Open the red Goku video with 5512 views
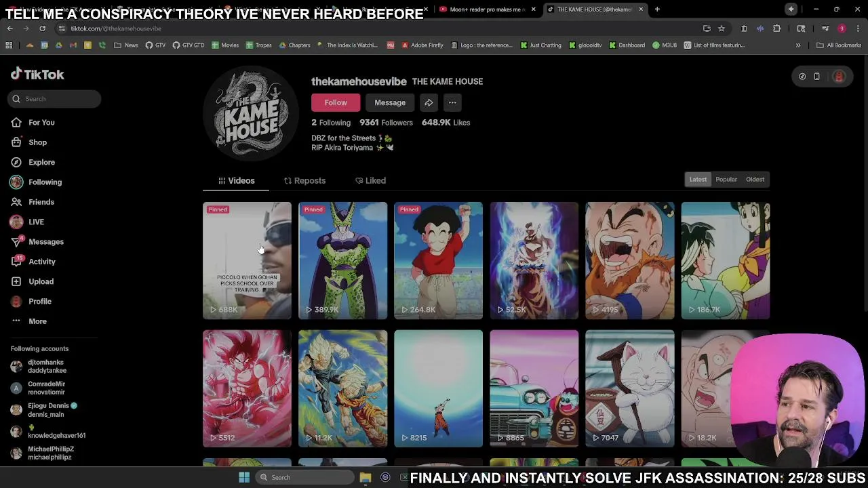This screenshot has height=488, width=868. pos(247,388)
